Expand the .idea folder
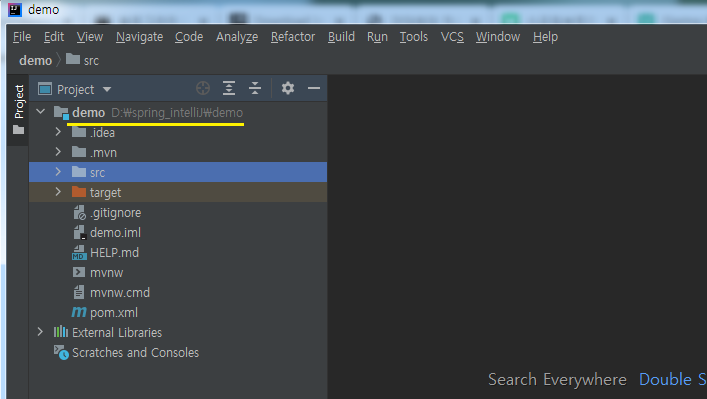Image resolution: width=707 pixels, height=399 pixels. coord(58,132)
